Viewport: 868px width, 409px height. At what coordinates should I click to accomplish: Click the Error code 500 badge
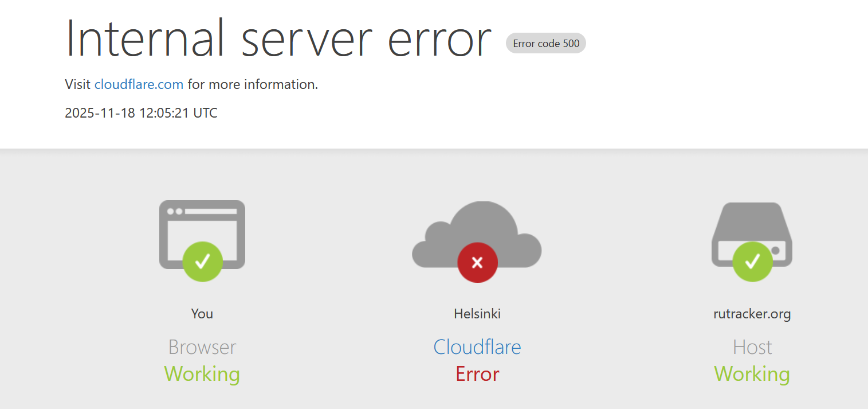click(x=546, y=43)
